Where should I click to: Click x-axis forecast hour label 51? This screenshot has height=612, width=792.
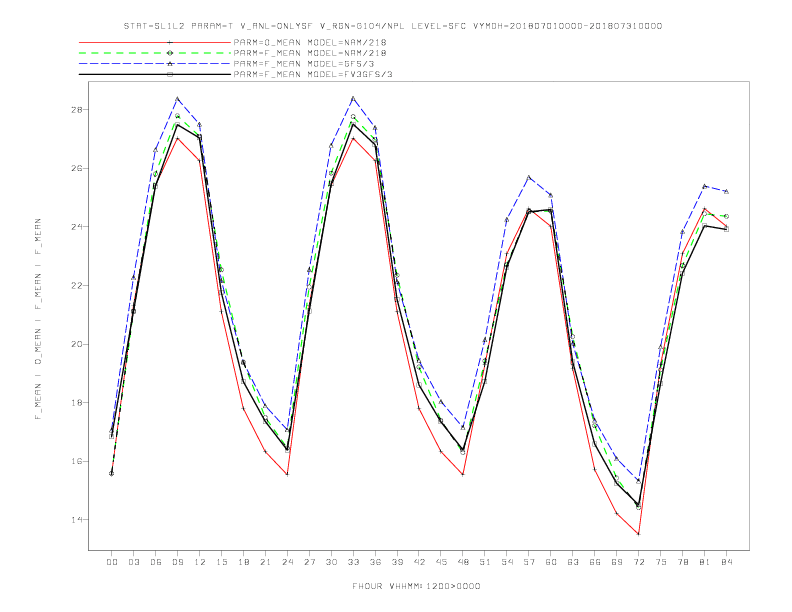tap(485, 562)
